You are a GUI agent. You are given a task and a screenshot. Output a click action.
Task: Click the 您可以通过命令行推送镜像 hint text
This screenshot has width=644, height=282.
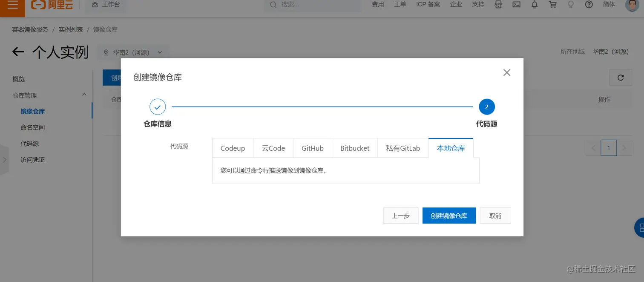[x=273, y=170]
